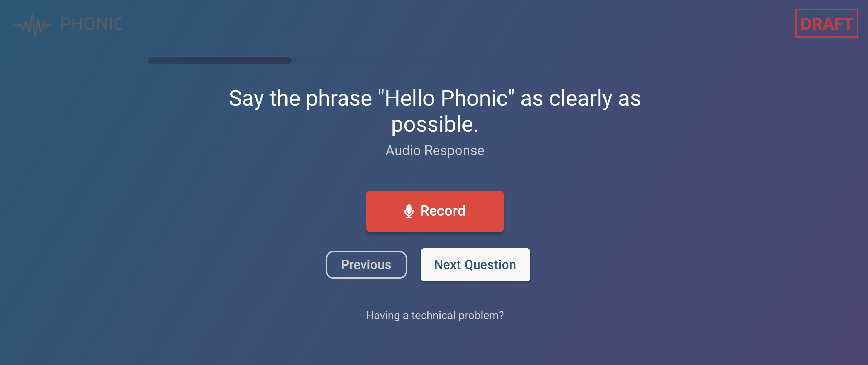Viewport: 868px width, 365px height.
Task: Click the red DRAFT badge
Action: [x=826, y=23]
